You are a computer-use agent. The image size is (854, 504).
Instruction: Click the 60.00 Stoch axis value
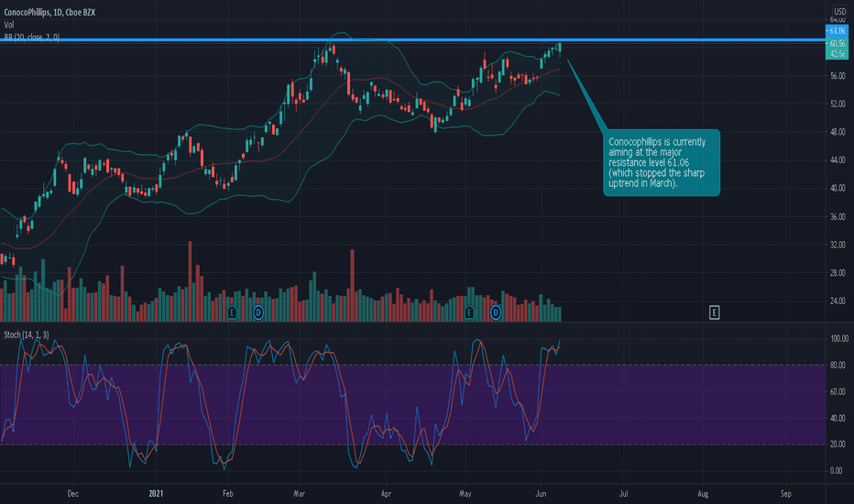click(838, 392)
